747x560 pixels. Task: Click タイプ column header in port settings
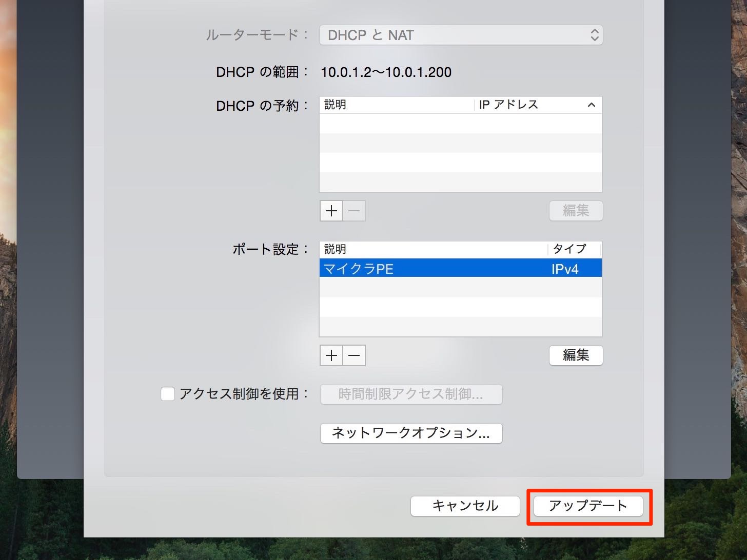tap(575, 249)
